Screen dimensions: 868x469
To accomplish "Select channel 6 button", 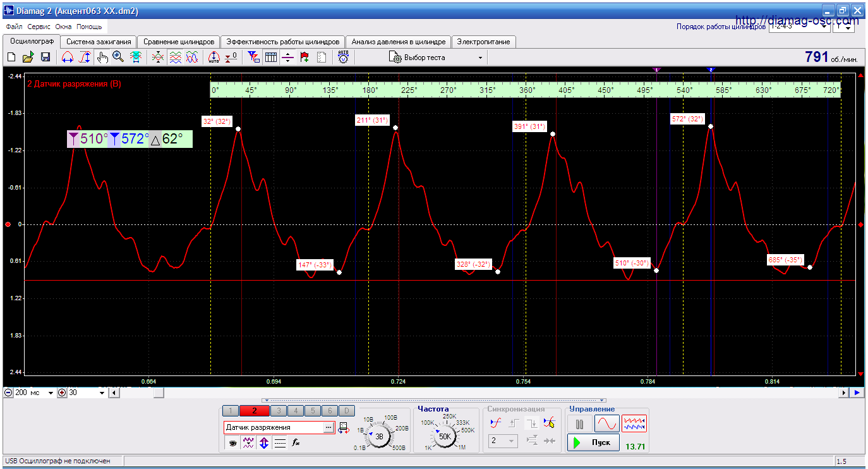I will 330,411.
